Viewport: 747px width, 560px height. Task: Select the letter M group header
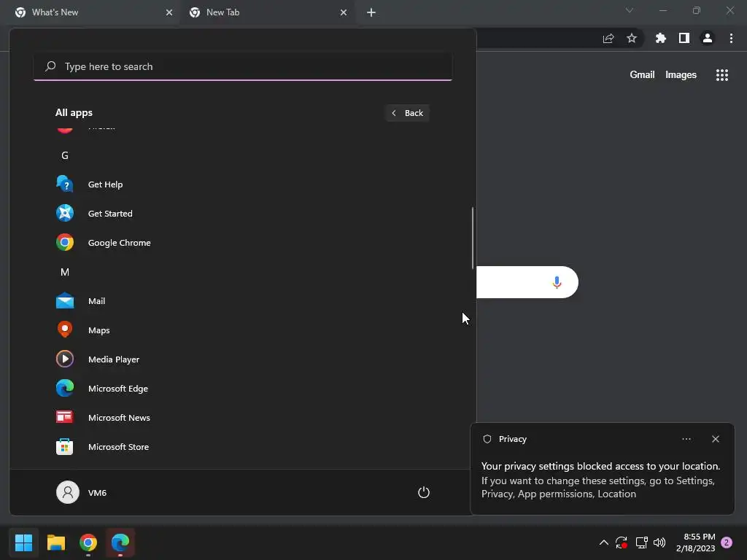click(x=65, y=272)
